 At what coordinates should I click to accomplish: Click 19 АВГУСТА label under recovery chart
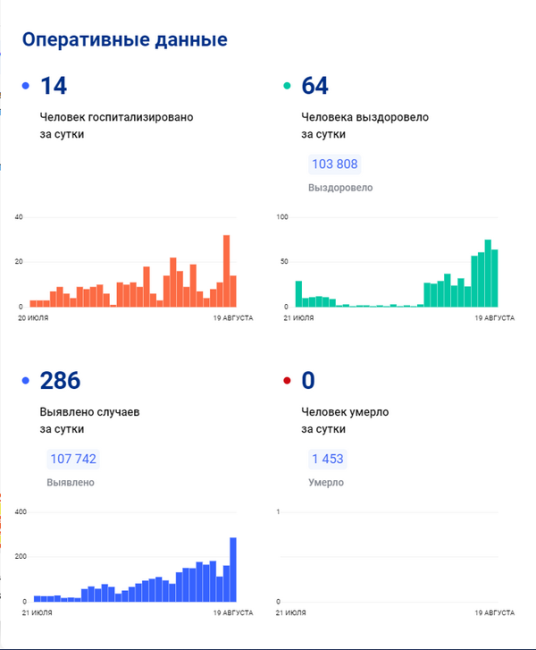click(x=495, y=318)
